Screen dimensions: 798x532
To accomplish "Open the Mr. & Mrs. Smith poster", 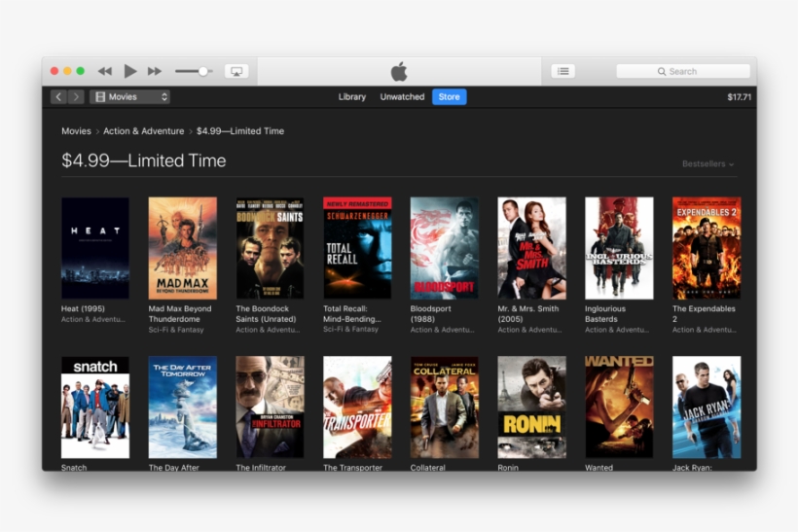I will 531,248.
